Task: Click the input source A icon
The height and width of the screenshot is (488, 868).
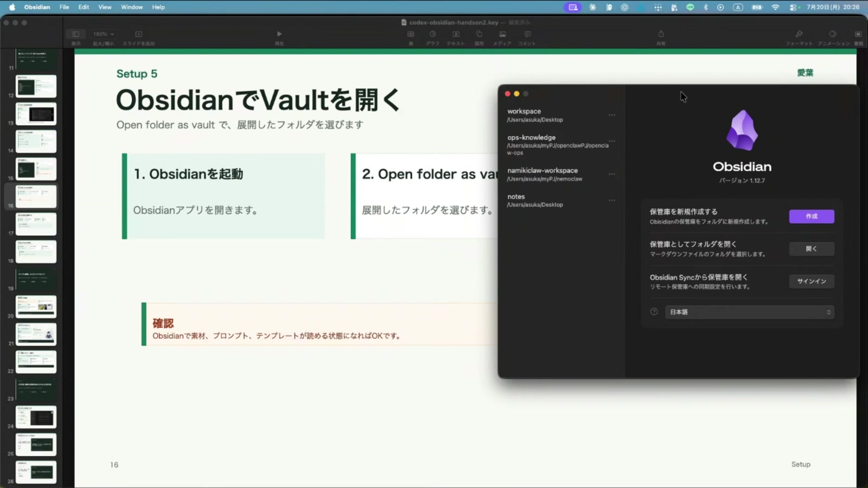Action: [738, 7]
